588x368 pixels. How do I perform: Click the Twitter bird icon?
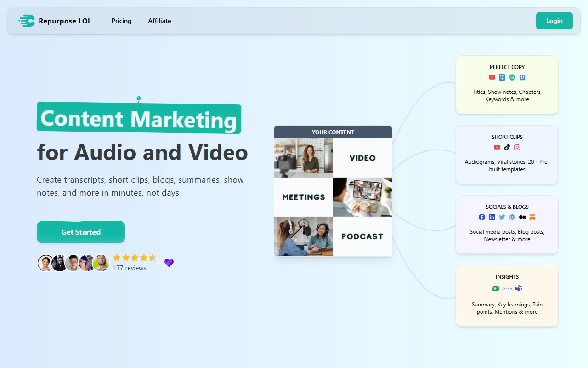click(x=502, y=218)
